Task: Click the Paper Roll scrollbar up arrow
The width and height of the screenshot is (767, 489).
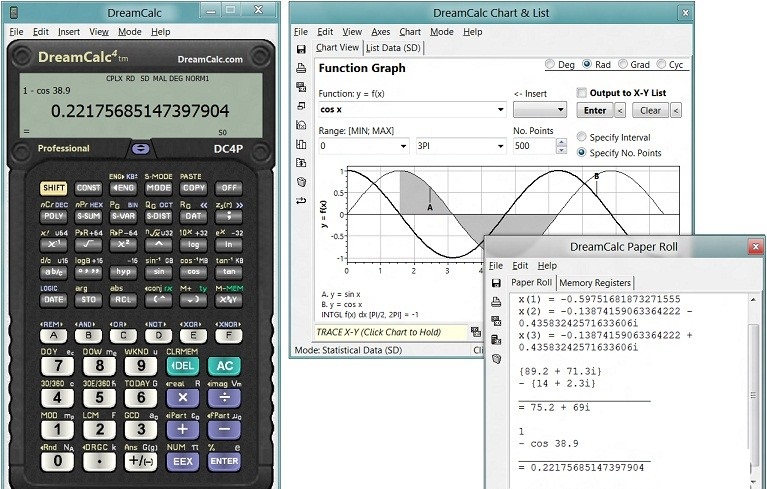Action: coord(753,299)
